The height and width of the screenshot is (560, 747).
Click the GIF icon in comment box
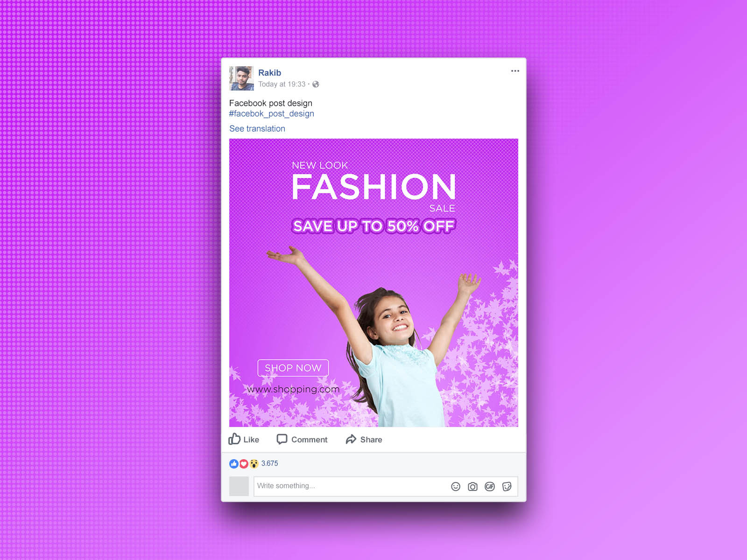[x=490, y=487]
